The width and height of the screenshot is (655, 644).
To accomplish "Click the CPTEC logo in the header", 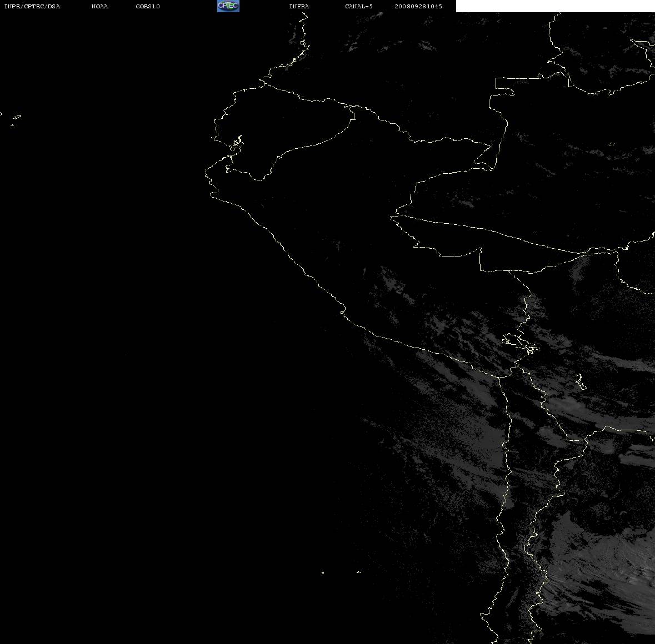I will tap(228, 6).
